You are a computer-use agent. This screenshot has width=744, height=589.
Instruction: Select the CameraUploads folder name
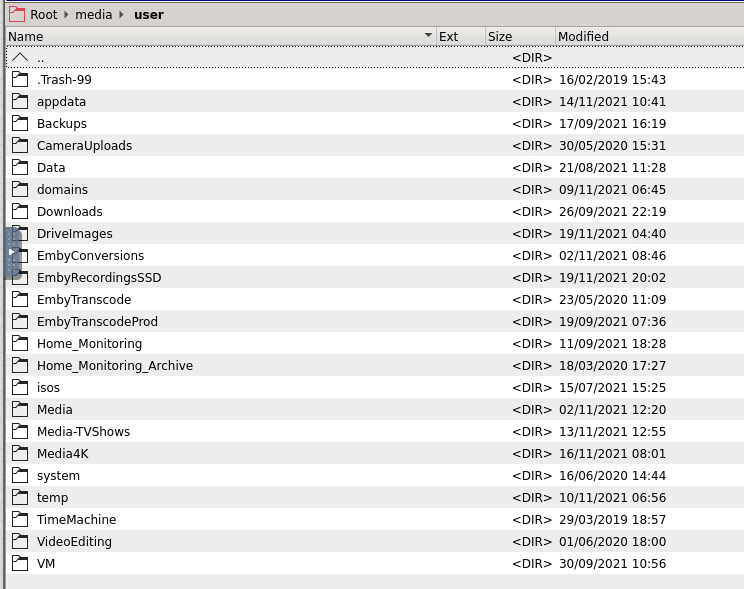tap(84, 146)
